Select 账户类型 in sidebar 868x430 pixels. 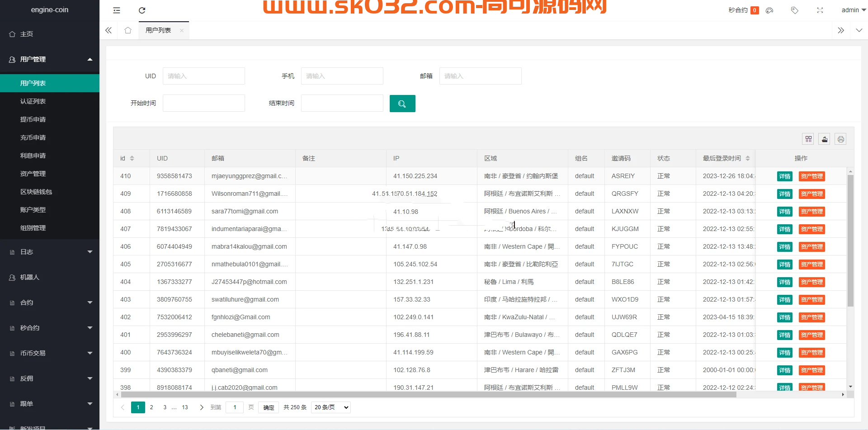50,210
